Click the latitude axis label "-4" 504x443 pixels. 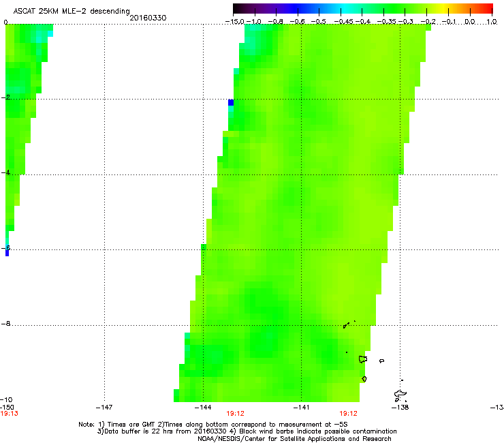5,172
